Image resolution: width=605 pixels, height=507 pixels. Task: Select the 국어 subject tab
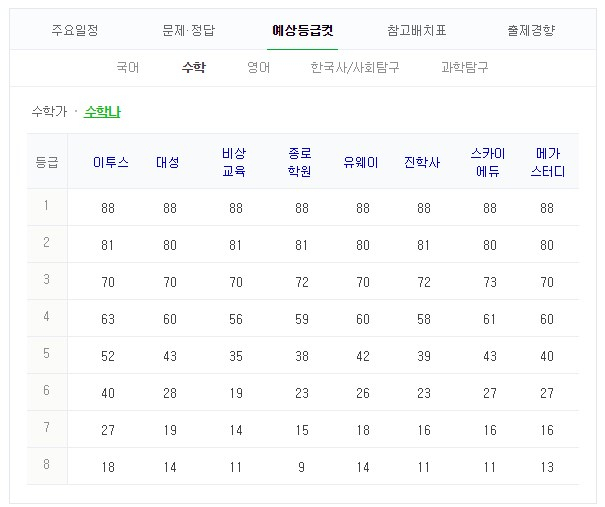point(127,68)
